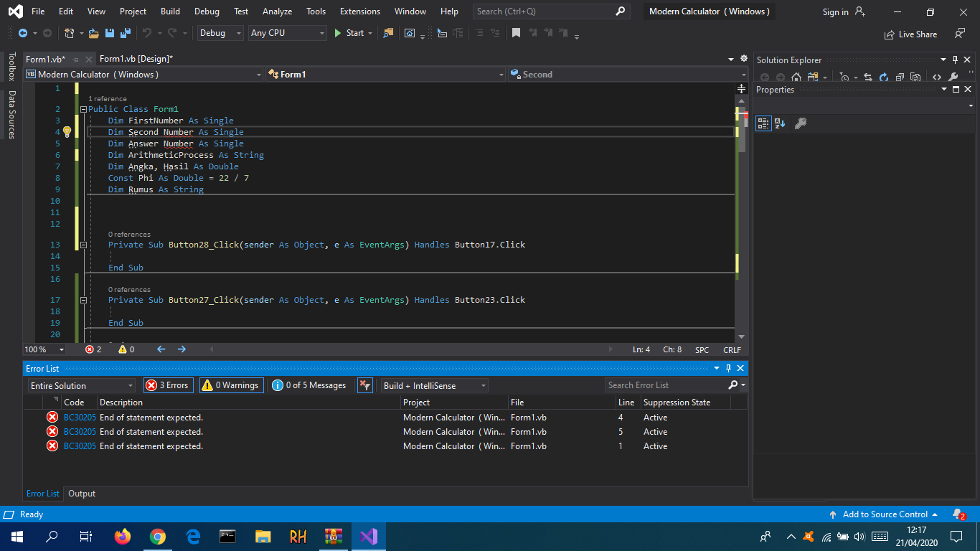Open the Build menu
The image size is (980, 551).
(x=170, y=11)
